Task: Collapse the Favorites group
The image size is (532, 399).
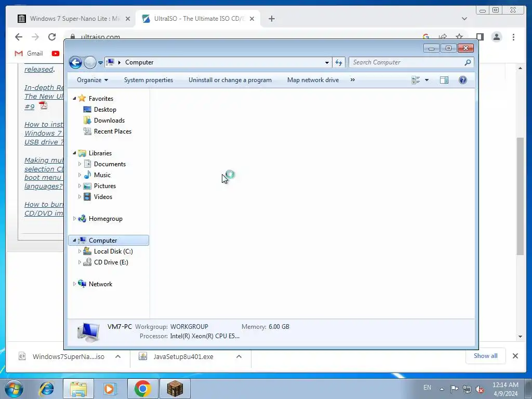Action: point(74,98)
